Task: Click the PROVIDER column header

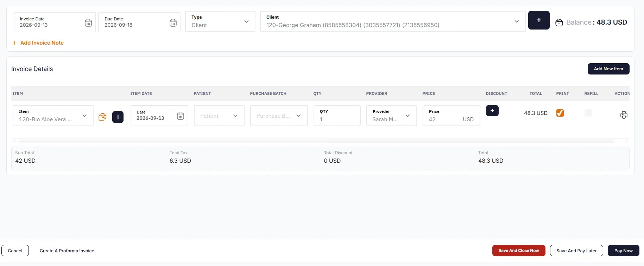Action: pyautogui.click(x=377, y=93)
